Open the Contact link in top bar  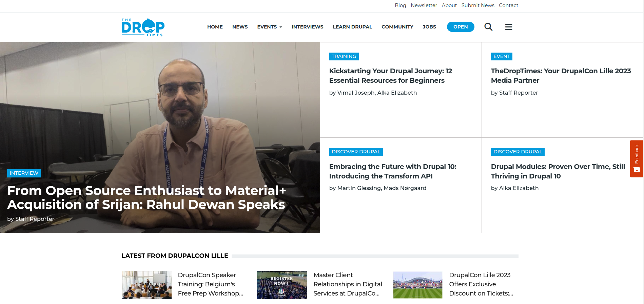point(508,5)
